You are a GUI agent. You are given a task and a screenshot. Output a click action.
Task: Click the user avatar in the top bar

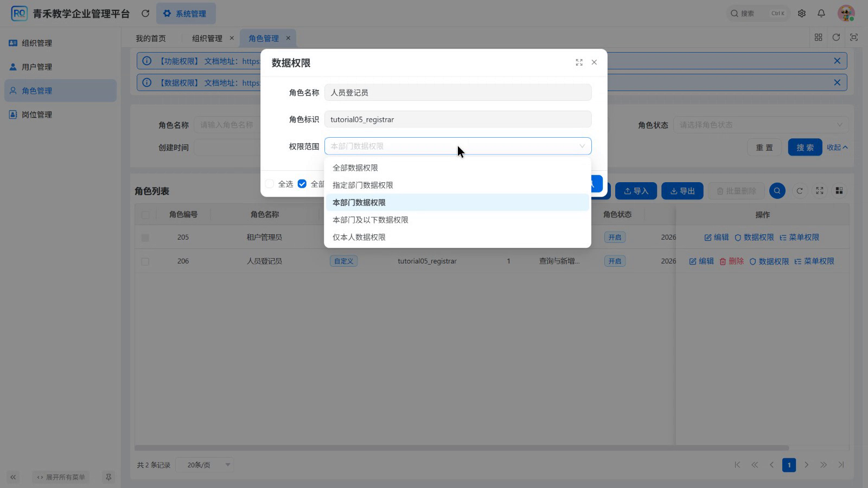tap(846, 14)
